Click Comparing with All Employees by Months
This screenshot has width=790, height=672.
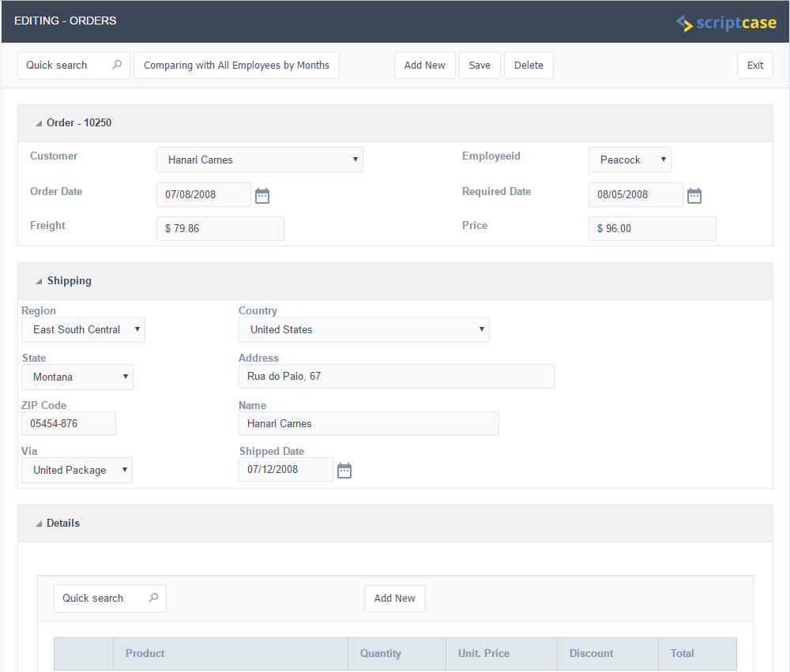pyautogui.click(x=236, y=66)
